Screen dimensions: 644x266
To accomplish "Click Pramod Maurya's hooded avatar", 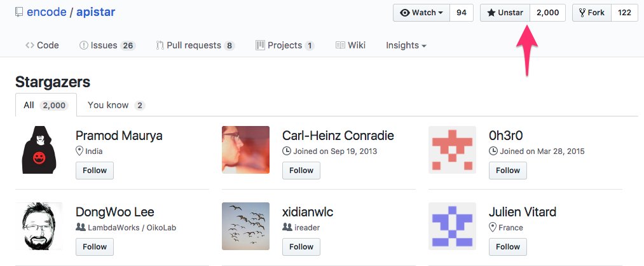I will (39, 150).
